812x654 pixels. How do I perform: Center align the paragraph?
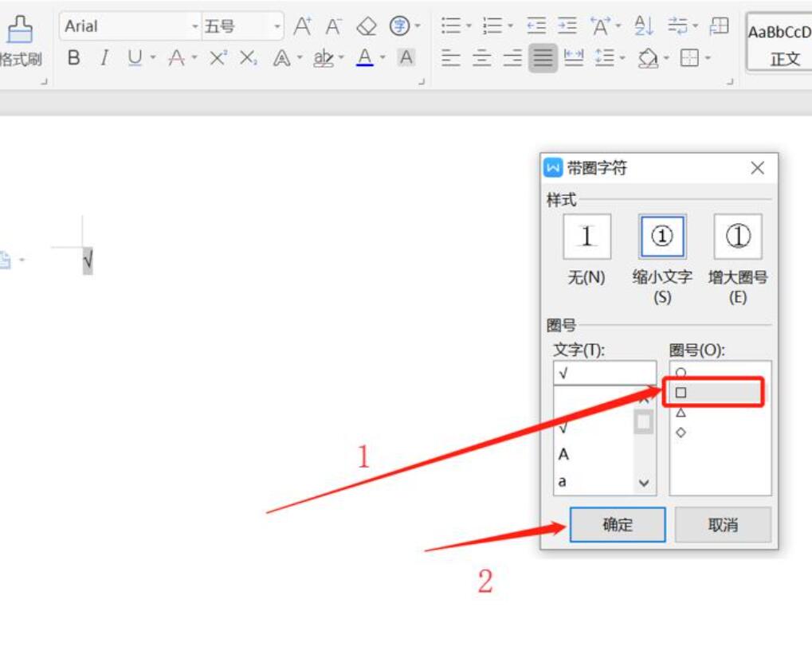pos(481,57)
